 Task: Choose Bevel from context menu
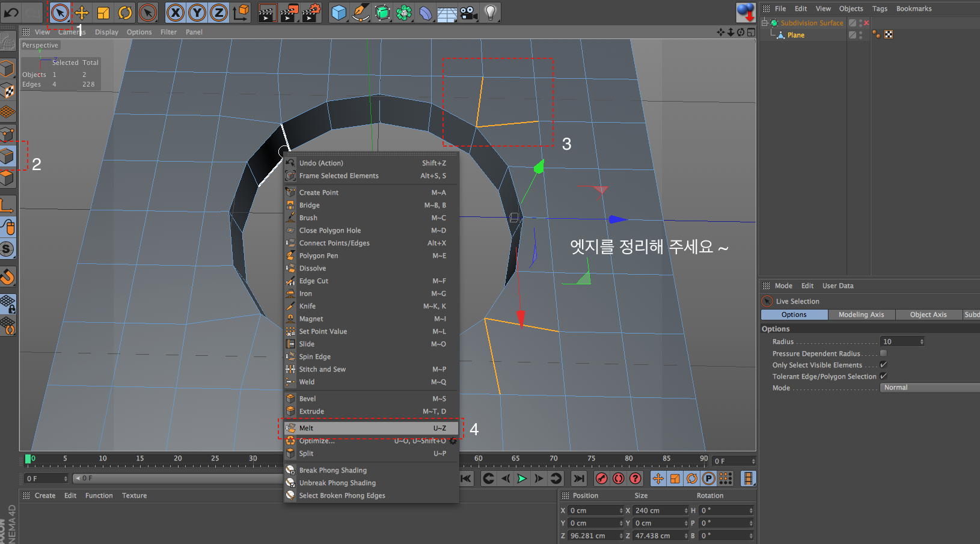coord(371,399)
